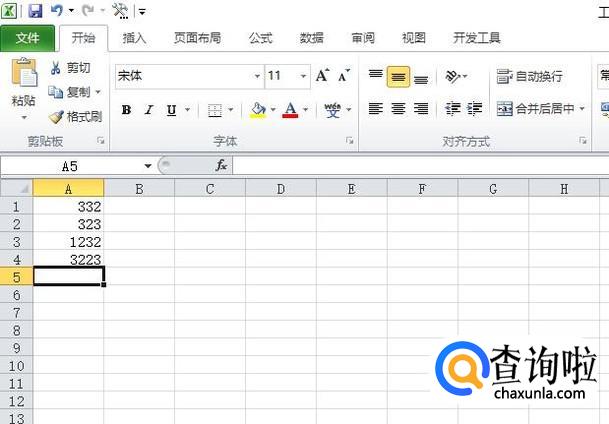Image resolution: width=609 pixels, height=424 pixels.
Task: Toggle middle vertical alignment button
Action: (x=398, y=76)
